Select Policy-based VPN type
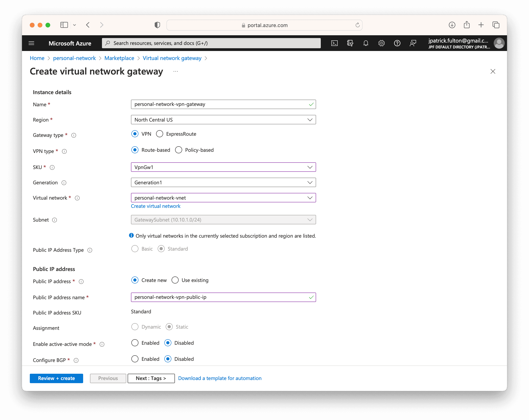The width and height of the screenshot is (529, 420). click(179, 150)
